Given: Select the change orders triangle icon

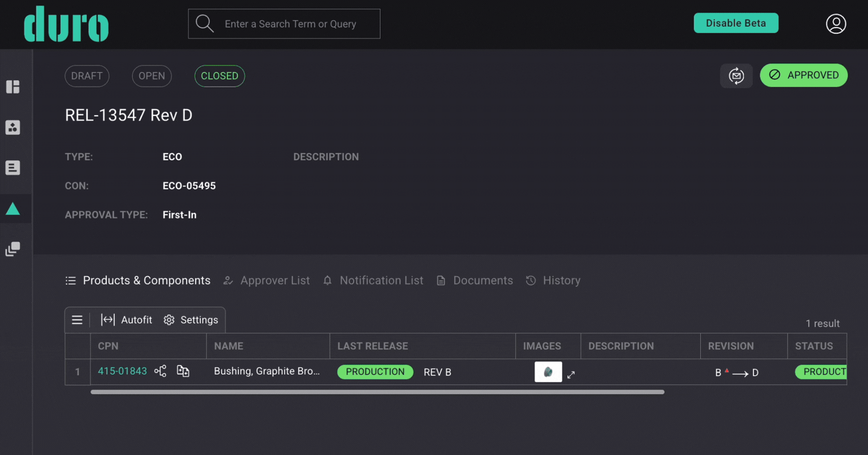Looking at the screenshot, I should [x=13, y=209].
